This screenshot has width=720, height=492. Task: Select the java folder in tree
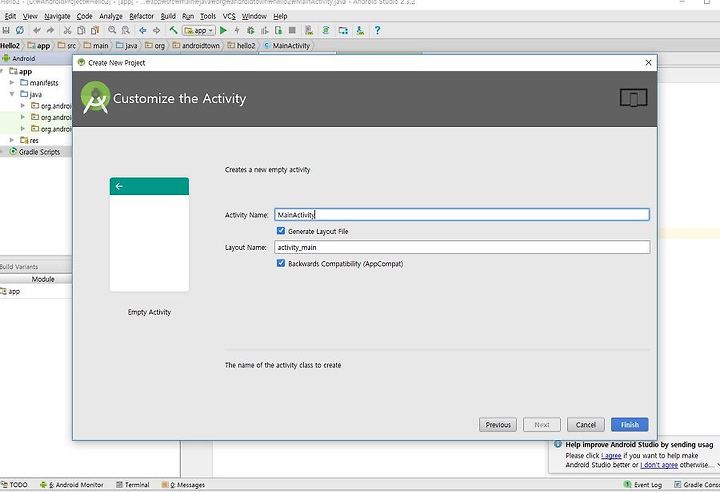coord(31,94)
